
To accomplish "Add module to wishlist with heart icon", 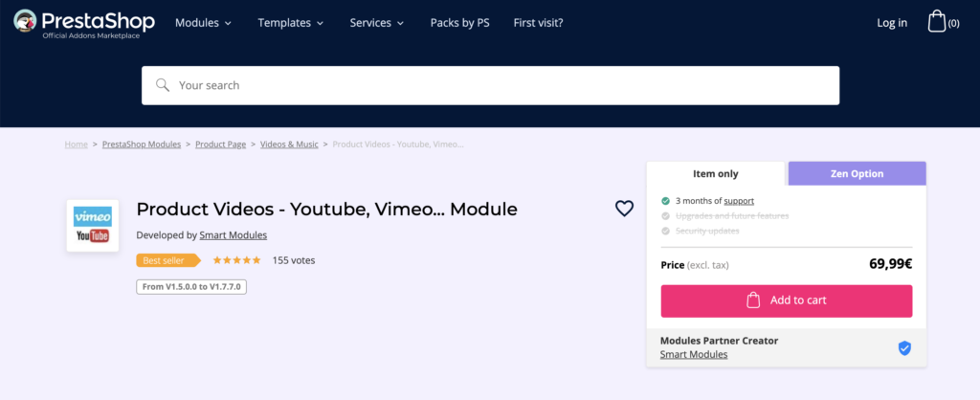I will 624,208.
